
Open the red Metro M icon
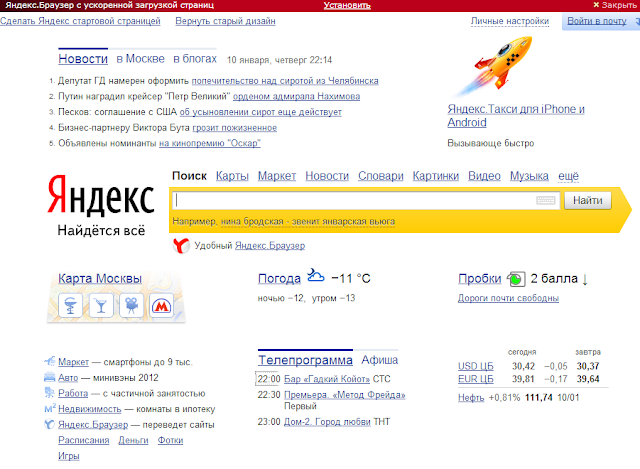[x=161, y=305]
